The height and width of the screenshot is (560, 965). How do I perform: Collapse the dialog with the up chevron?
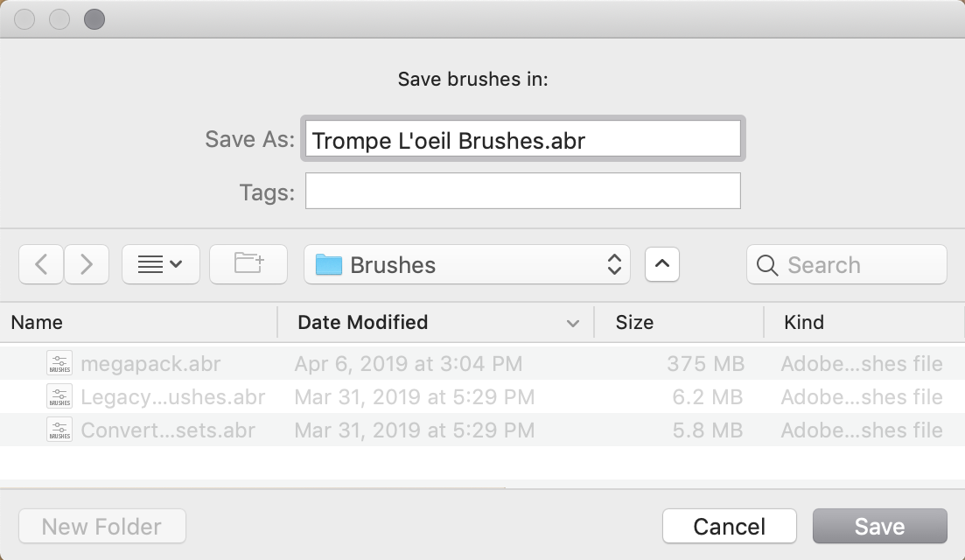662,264
